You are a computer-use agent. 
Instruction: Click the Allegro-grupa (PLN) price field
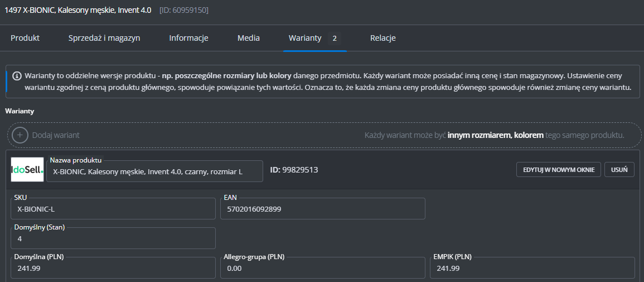coord(323,268)
